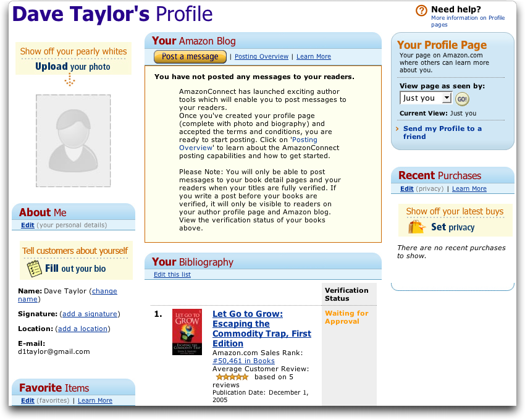Click Edit this list under Your Bibliography
This screenshot has width=525, height=420.
(x=172, y=275)
